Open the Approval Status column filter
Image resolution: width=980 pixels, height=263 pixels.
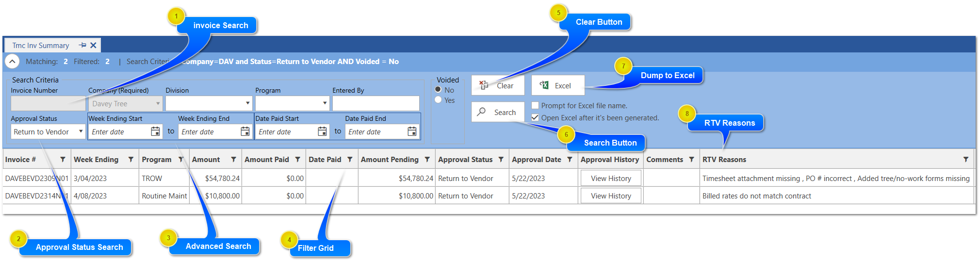click(x=501, y=160)
